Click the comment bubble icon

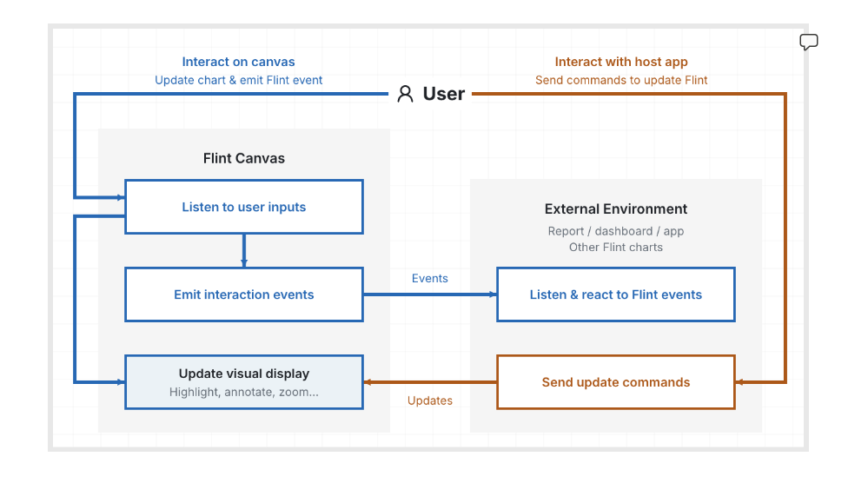point(809,42)
